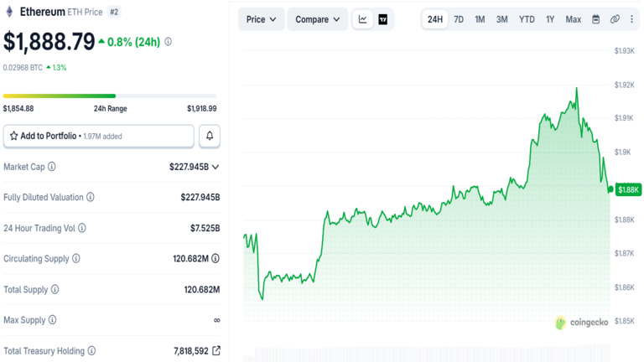644x362 pixels.
Task: Click the bell price alert icon
Action: pyautogui.click(x=210, y=136)
